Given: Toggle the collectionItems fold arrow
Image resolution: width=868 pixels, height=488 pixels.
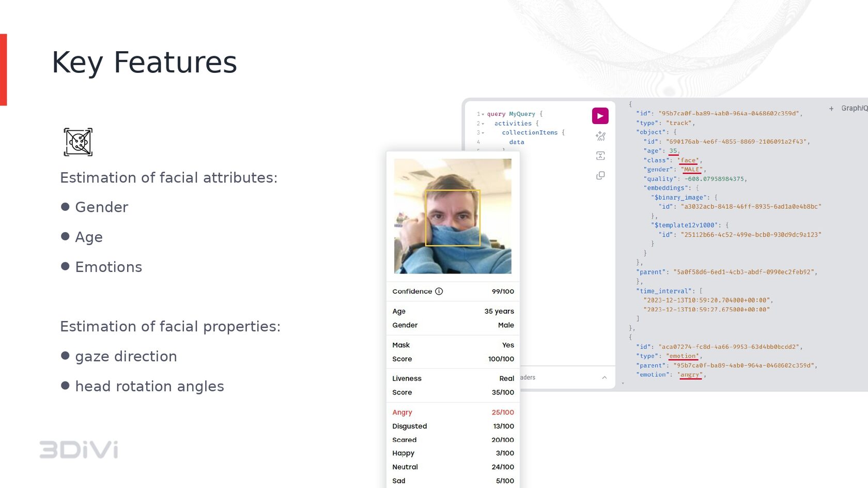Looking at the screenshot, I should coord(483,133).
